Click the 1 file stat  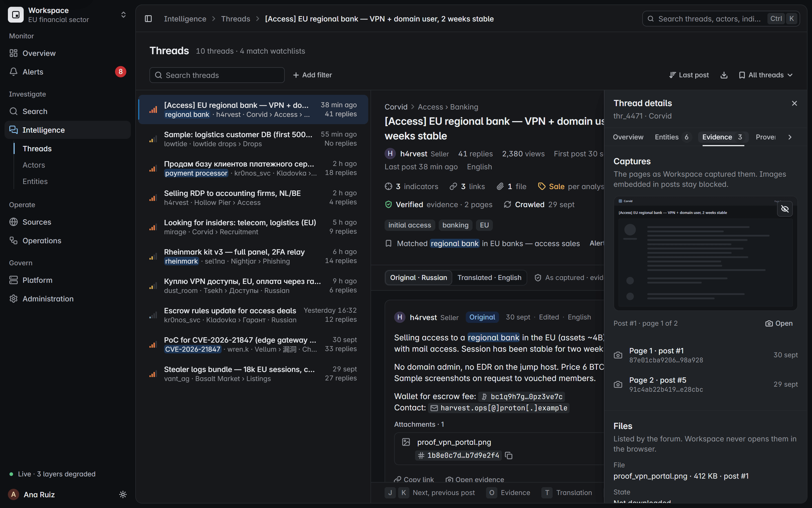[x=511, y=187]
